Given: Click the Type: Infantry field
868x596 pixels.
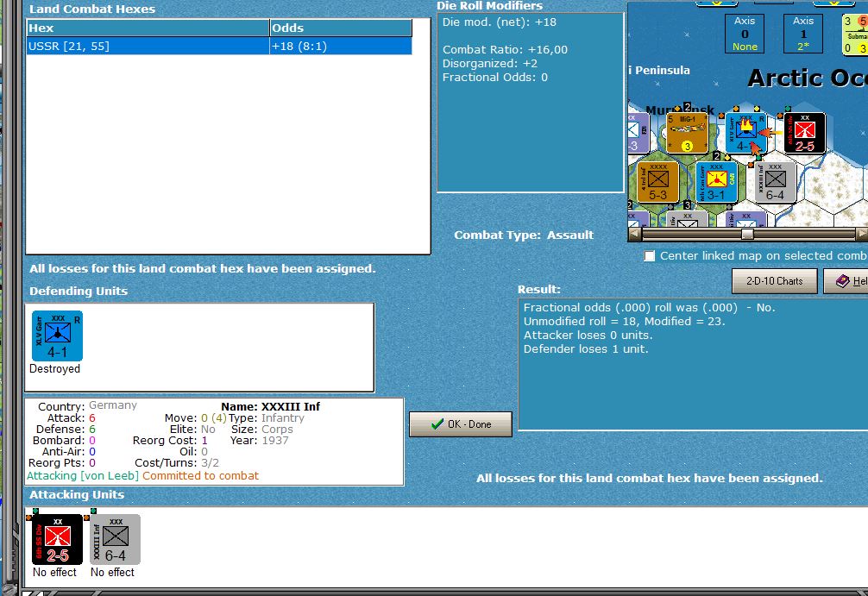Looking at the screenshot, I should tap(267, 418).
